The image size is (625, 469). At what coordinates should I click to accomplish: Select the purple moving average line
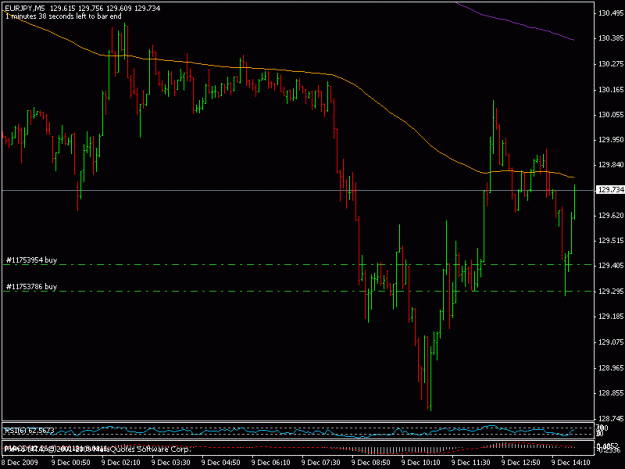(x=514, y=24)
